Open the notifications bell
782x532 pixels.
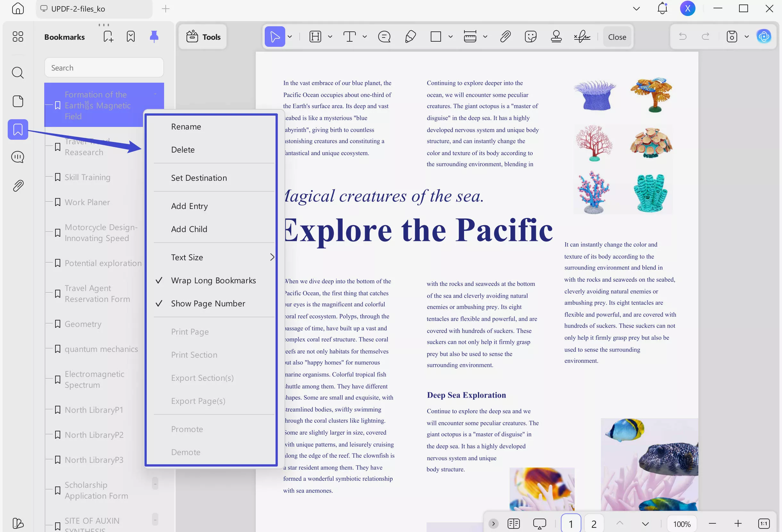(662, 8)
